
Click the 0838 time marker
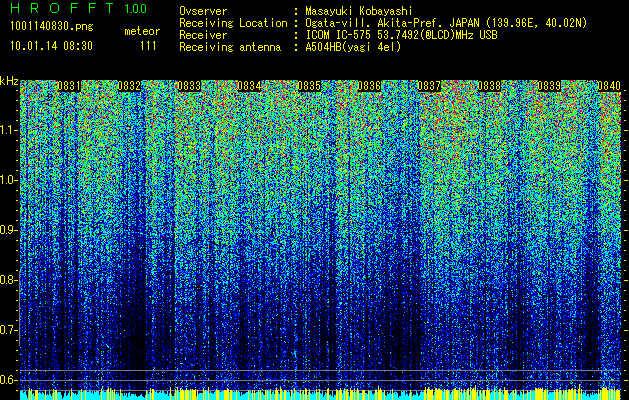(x=489, y=86)
